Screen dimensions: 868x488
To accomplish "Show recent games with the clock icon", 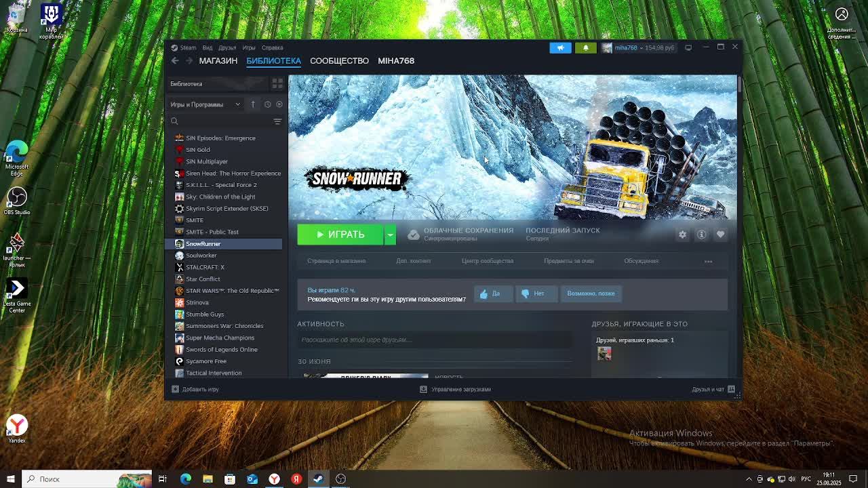I will point(267,104).
